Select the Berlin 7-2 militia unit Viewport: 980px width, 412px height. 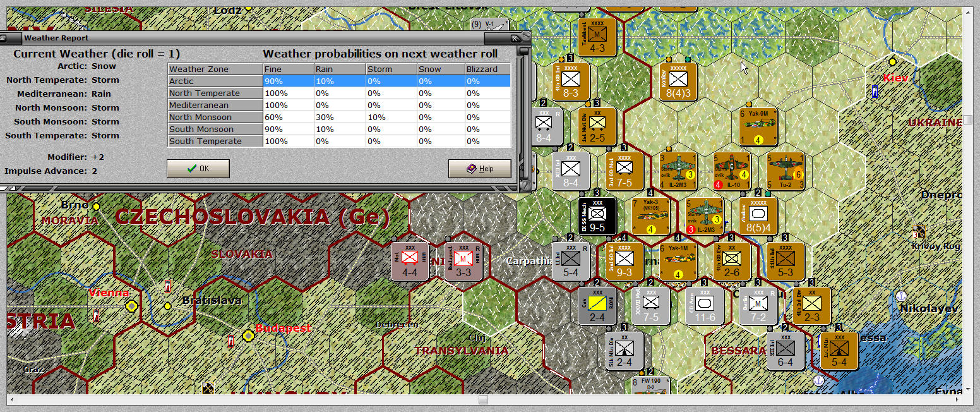point(758,306)
